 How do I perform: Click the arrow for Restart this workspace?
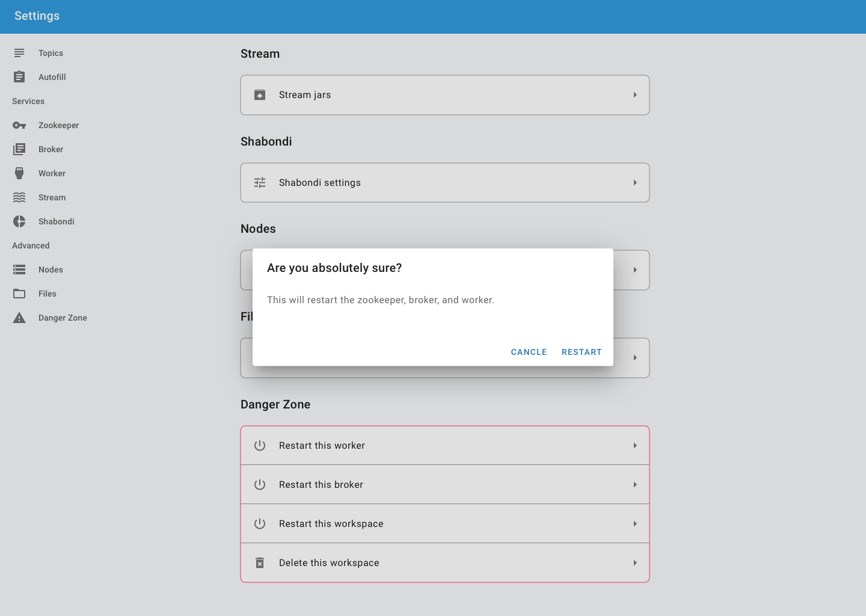(635, 524)
